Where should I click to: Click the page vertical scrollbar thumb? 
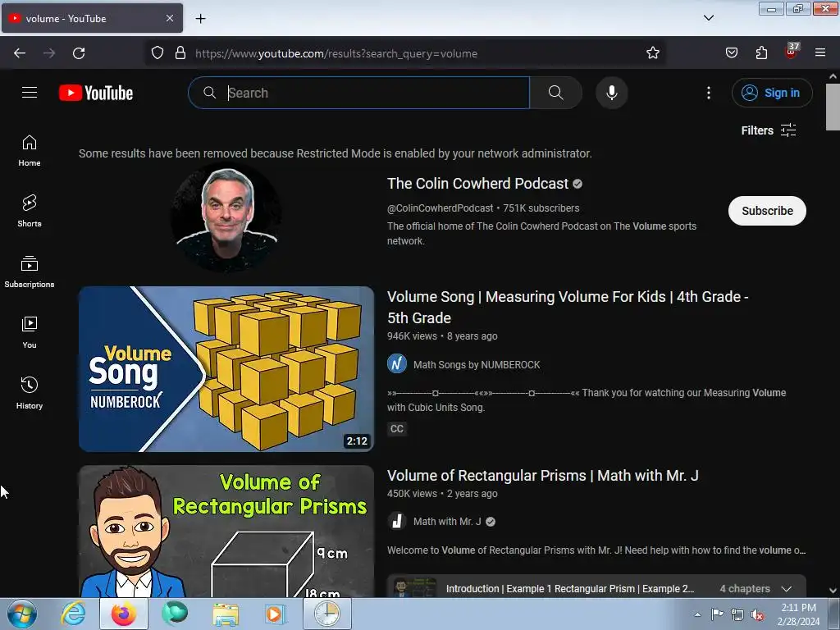tap(833, 107)
